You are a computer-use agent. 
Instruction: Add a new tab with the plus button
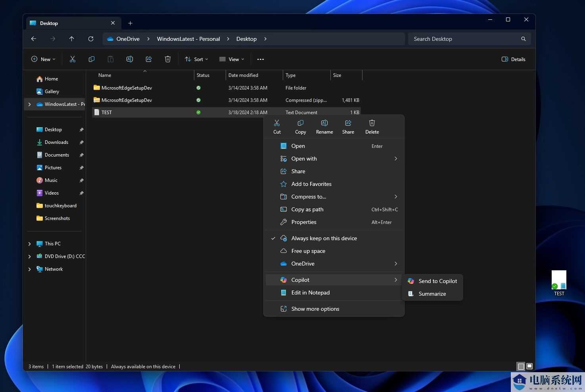(130, 23)
